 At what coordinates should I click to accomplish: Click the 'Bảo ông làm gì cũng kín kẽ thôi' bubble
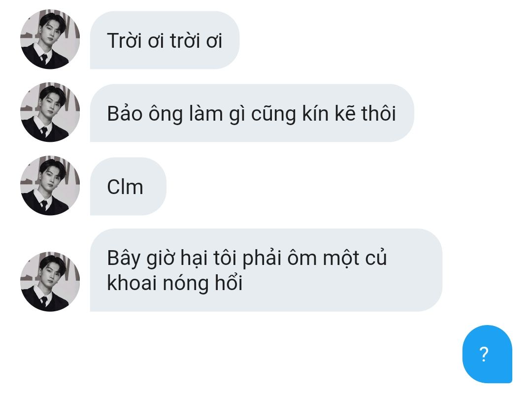point(252,113)
